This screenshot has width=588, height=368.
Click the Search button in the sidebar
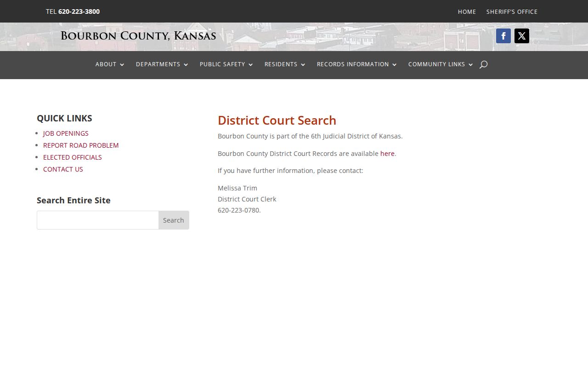(x=174, y=220)
